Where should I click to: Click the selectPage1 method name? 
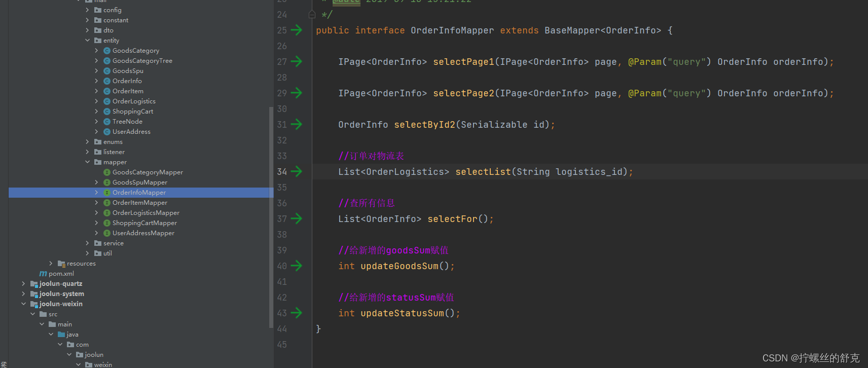pyautogui.click(x=463, y=62)
